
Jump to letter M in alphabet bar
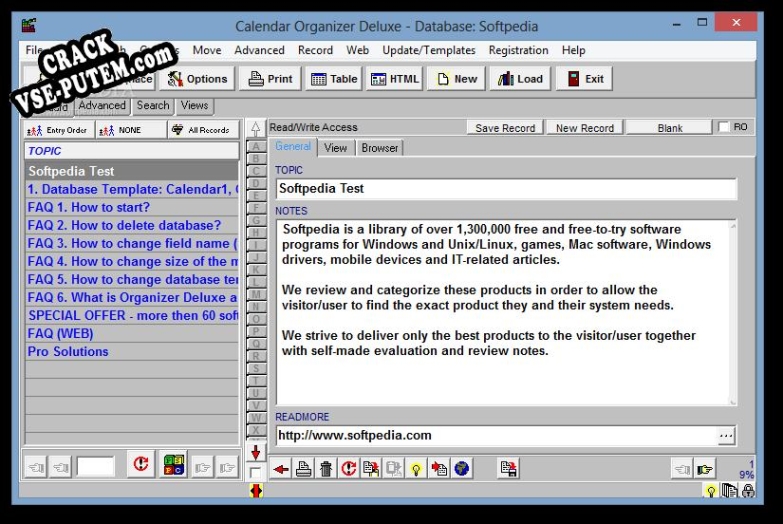point(256,294)
